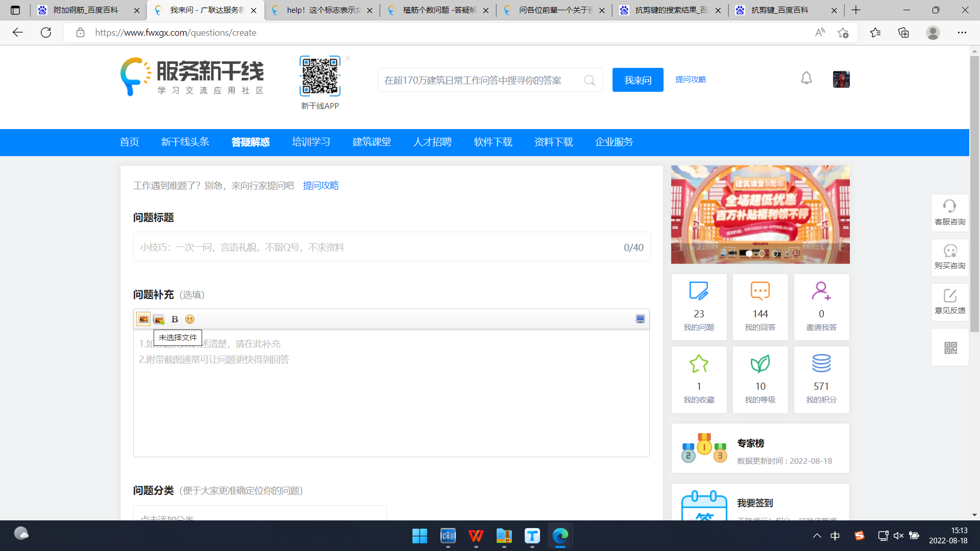The image size is (980, 551).
Task: Open 我的收藏 card
Action: tap(699, 380)
